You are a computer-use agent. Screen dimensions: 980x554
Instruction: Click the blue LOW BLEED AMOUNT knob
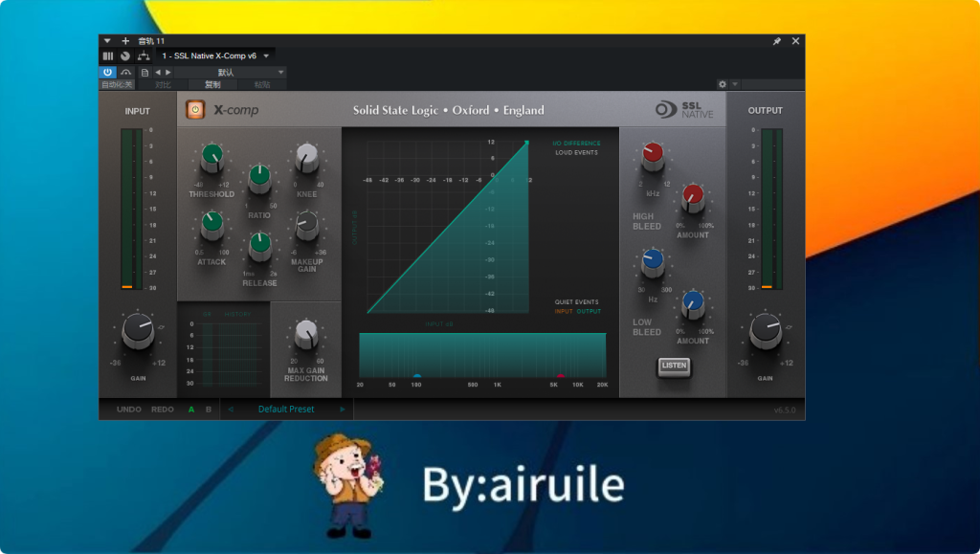point(693,304)
